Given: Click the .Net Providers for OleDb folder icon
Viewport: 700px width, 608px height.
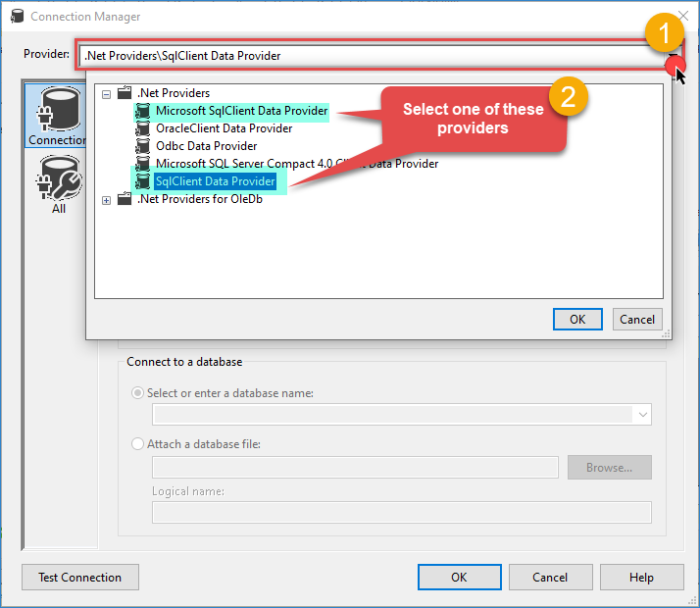Looking at the screenshot, I should point(125,199).
